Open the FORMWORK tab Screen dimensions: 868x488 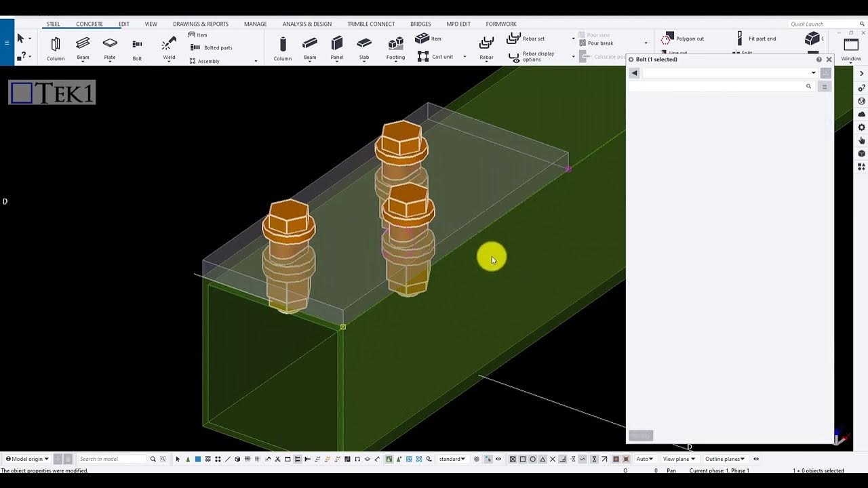[501, 24]
